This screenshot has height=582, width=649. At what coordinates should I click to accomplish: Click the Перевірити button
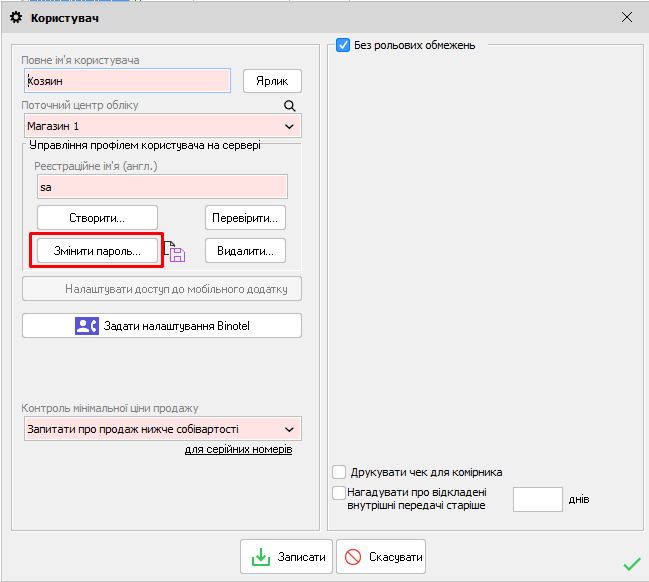pyautogui.click(x=245, y=217)
